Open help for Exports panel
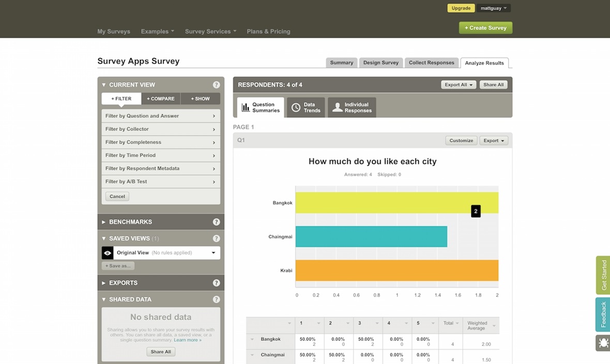The width and height of the screenshot is (610, 364). [216, 283]
